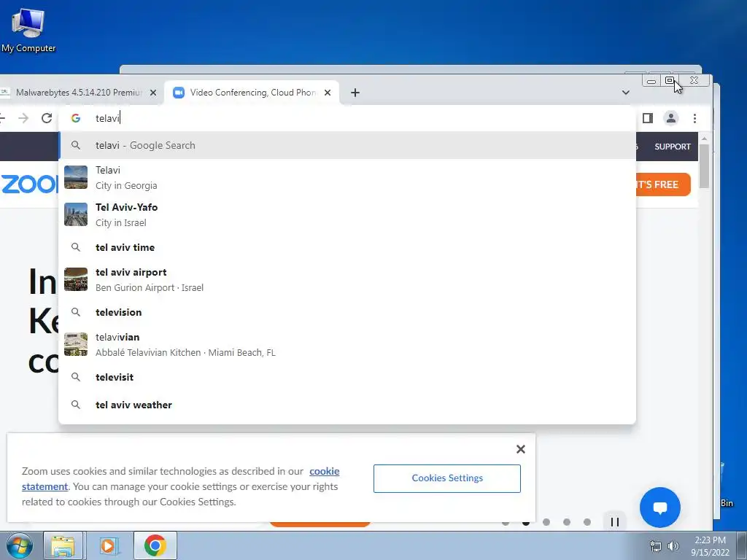Open the volume speaker tray icon

click(673, 546)
